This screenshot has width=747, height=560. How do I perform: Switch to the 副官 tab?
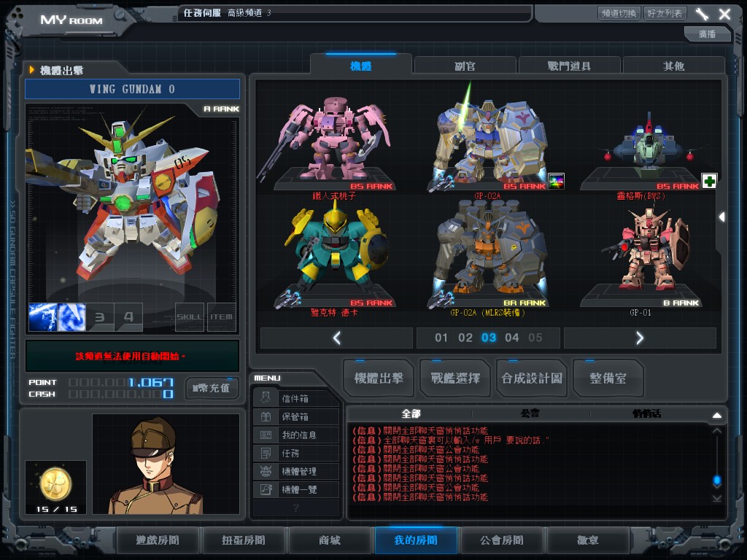465,66
